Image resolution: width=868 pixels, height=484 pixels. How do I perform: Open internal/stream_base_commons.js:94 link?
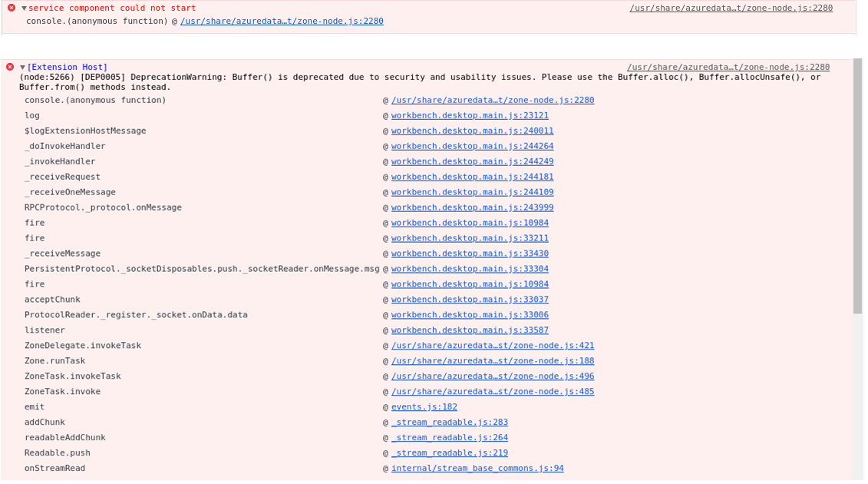coord(477,469)
